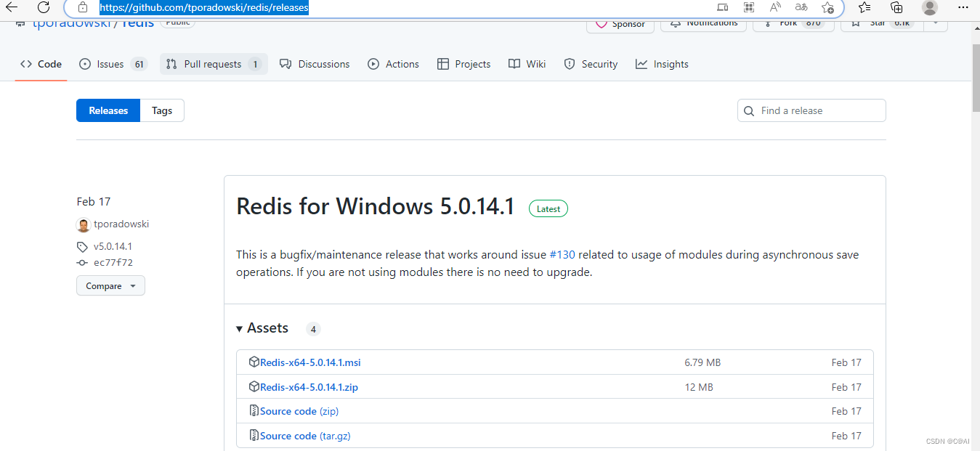Switch to the Releases tab
980x451 pixels.
(x=108, y=110)
